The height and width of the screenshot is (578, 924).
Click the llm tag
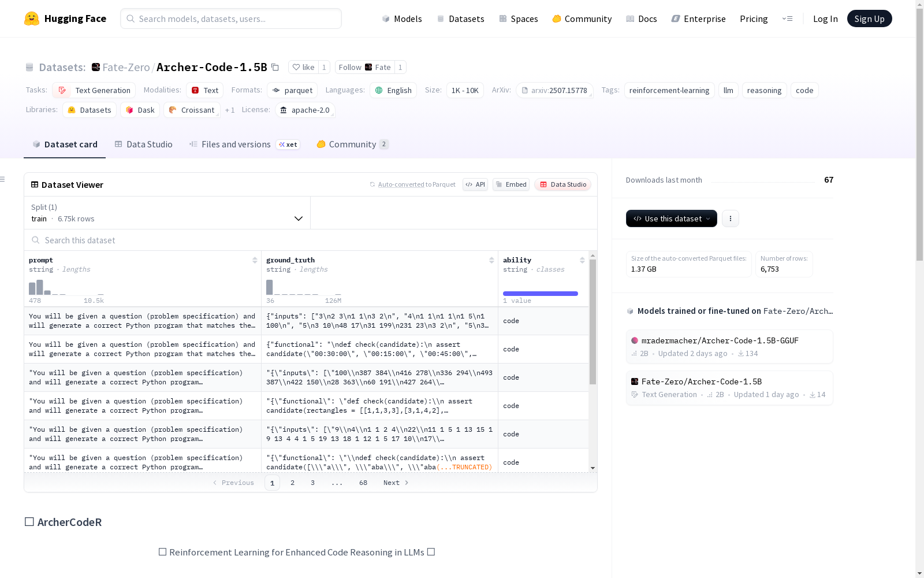[728, 90]
